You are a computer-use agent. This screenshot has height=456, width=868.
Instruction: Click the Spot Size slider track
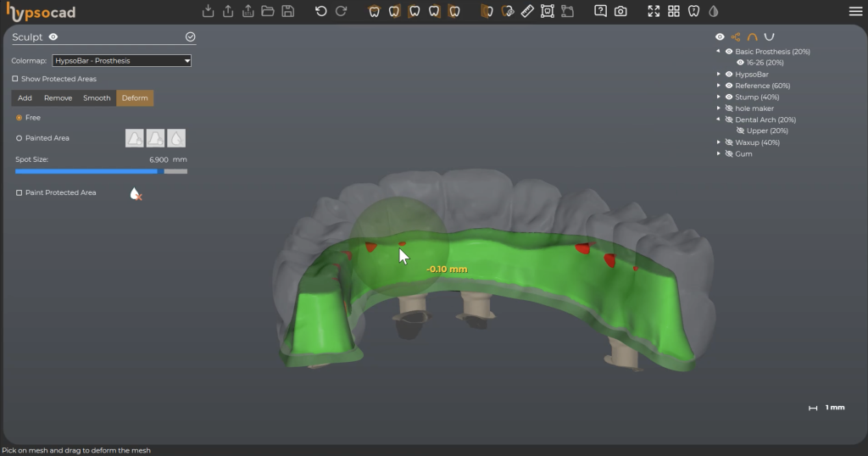click(x=101, y=171)
